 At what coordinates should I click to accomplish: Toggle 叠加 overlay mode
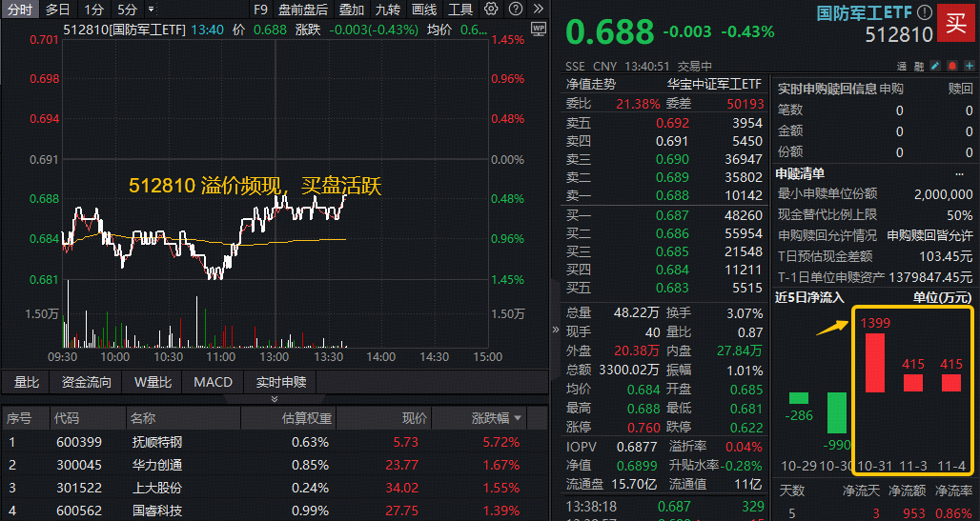point(351,10)
